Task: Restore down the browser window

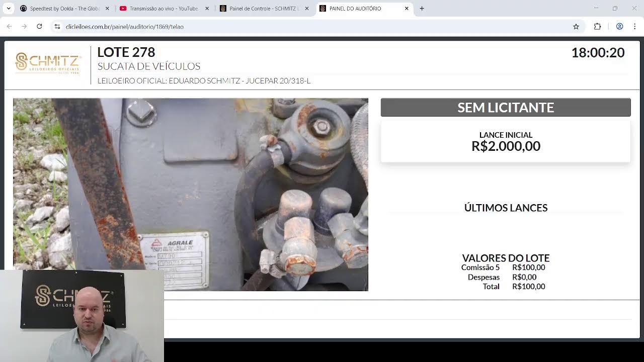Action: pyautogui.click(x=615, y=8)
